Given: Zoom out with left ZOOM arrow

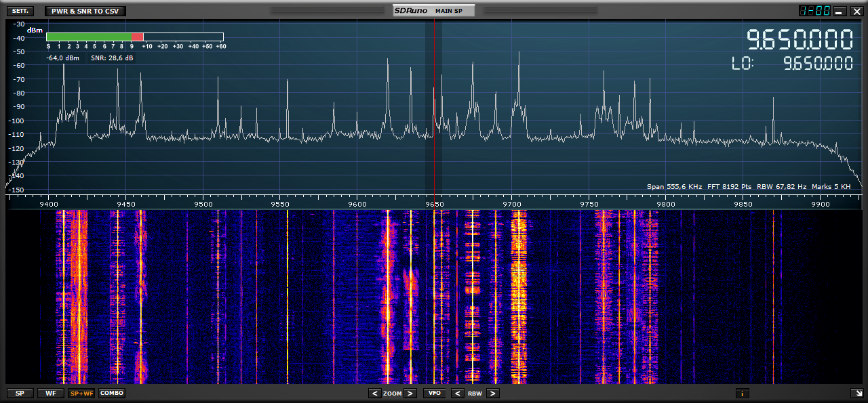Looking at the screenshot, I should point(374,394).
